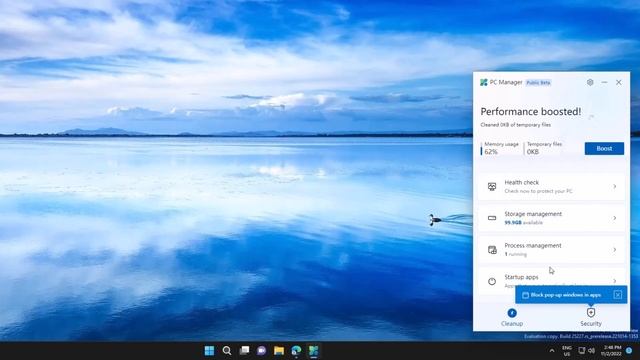The height and width of the screenshot is (360, 640).
Task: Dismiss the Block pop-up windows tooltip
Action: [618, 295]
